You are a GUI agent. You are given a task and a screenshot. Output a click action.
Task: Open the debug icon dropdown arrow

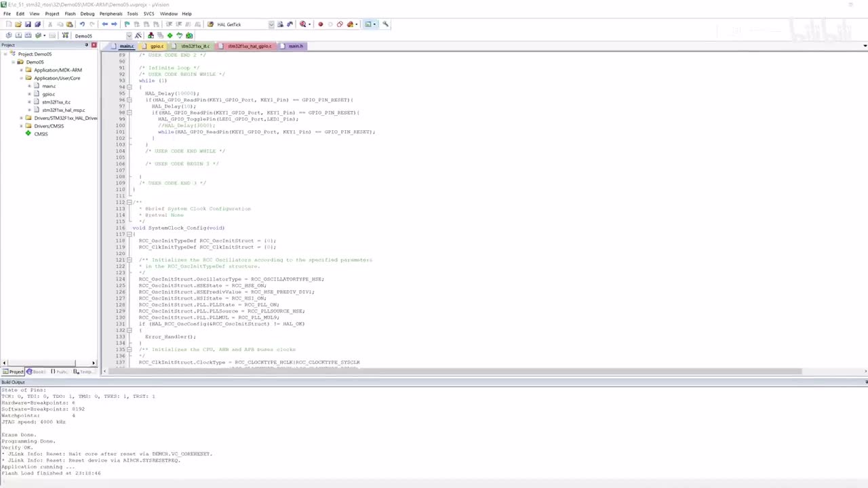pyautogui.click(x=309, y=24)
